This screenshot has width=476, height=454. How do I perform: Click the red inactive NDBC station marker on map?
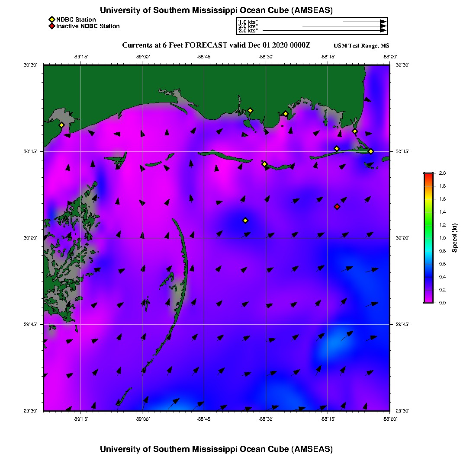coord(337,207)
